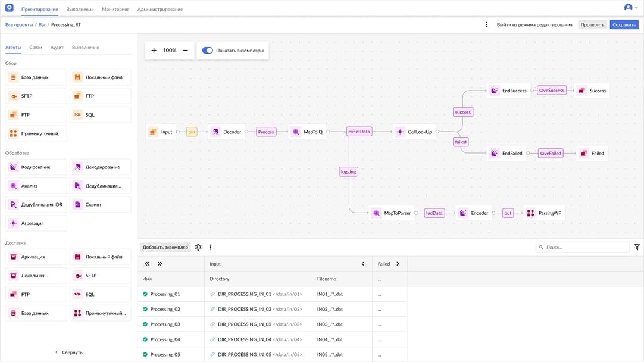Click the Decoder node icon on canvas
Image resolution: width=644 pixels, height=362 pixels.
pos(215,132)
